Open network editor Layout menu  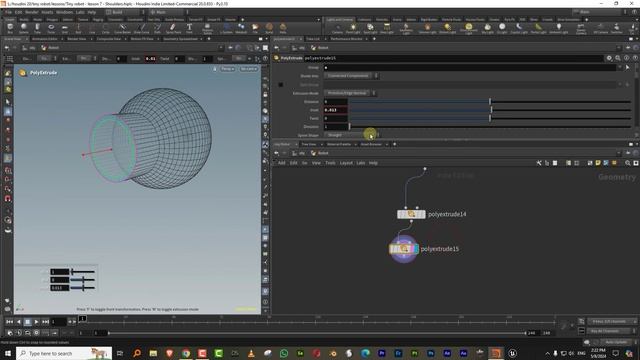[346, 163]
